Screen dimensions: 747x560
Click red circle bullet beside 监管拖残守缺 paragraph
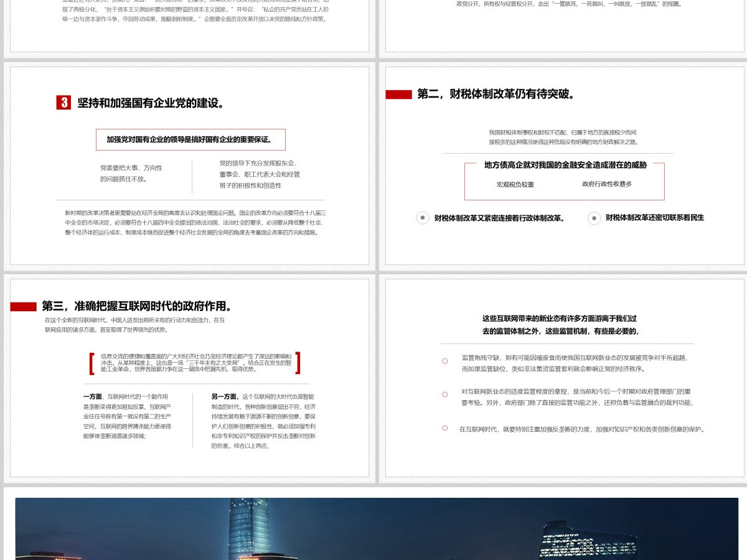444,361
